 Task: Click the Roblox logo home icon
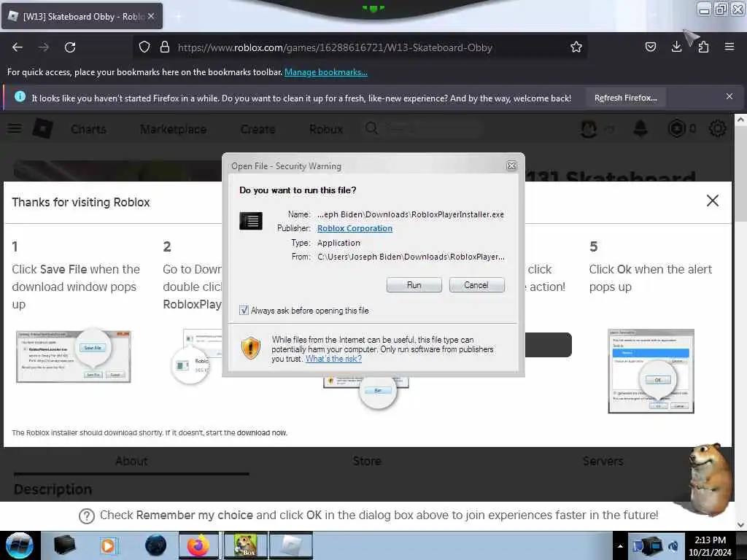tap(43, 128)
